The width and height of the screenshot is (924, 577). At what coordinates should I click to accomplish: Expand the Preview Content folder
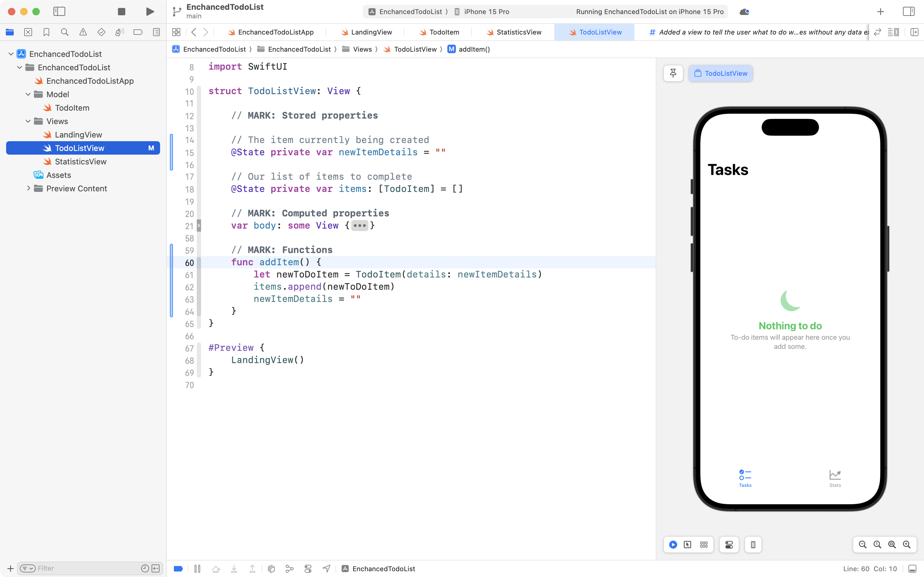[x=28, y=189]
